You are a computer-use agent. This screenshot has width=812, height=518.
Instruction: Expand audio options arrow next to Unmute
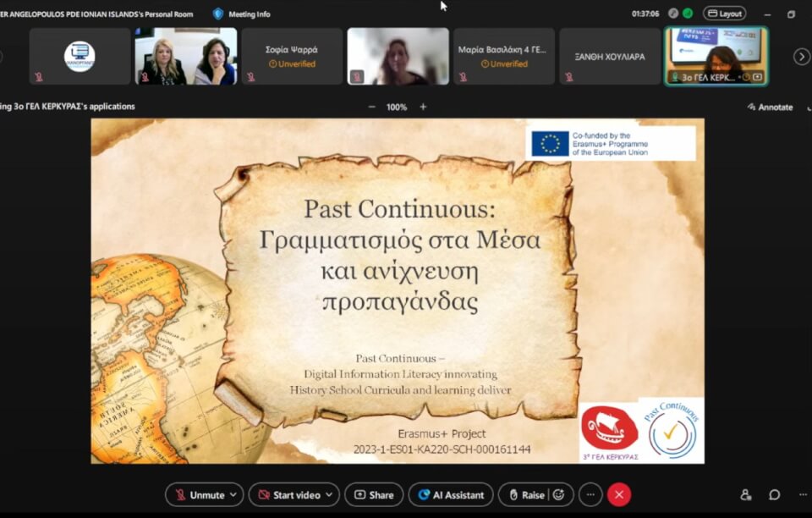(233, 495)
